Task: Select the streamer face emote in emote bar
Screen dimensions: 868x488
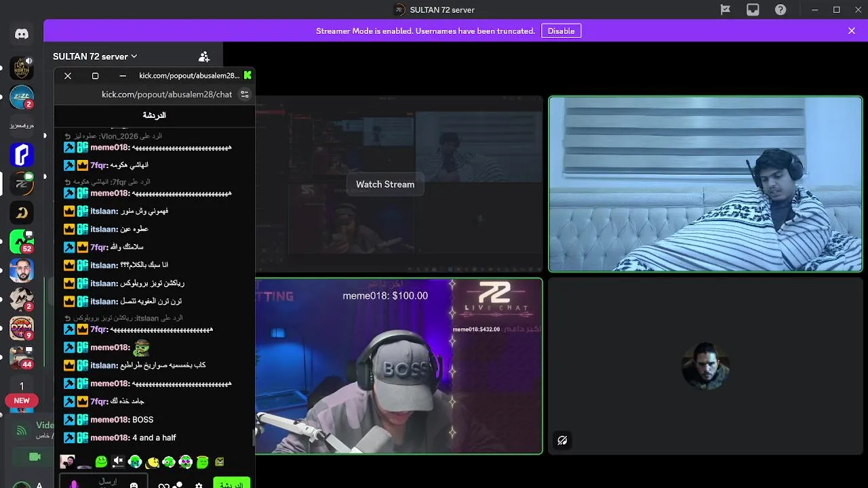Action: pos(67,462)
